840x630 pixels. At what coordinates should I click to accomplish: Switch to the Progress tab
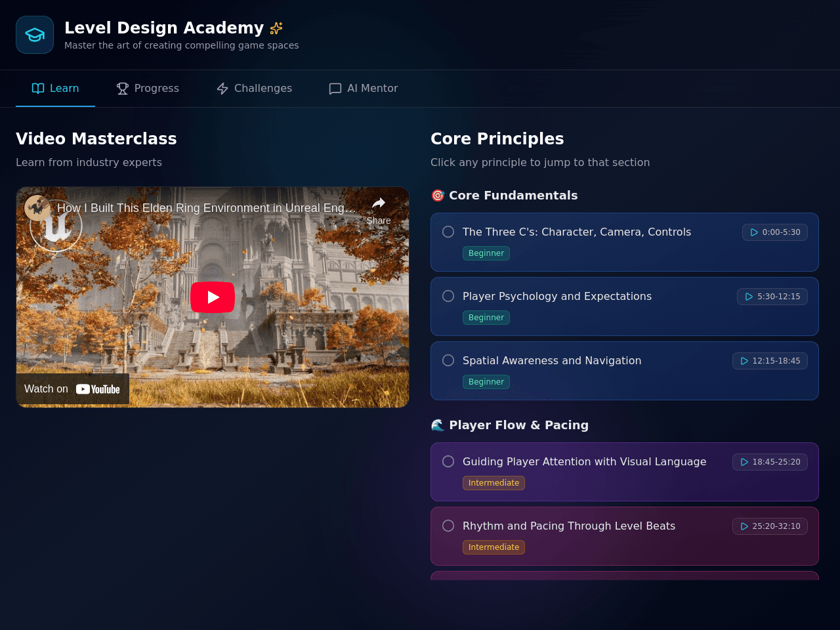pos(148,89)
